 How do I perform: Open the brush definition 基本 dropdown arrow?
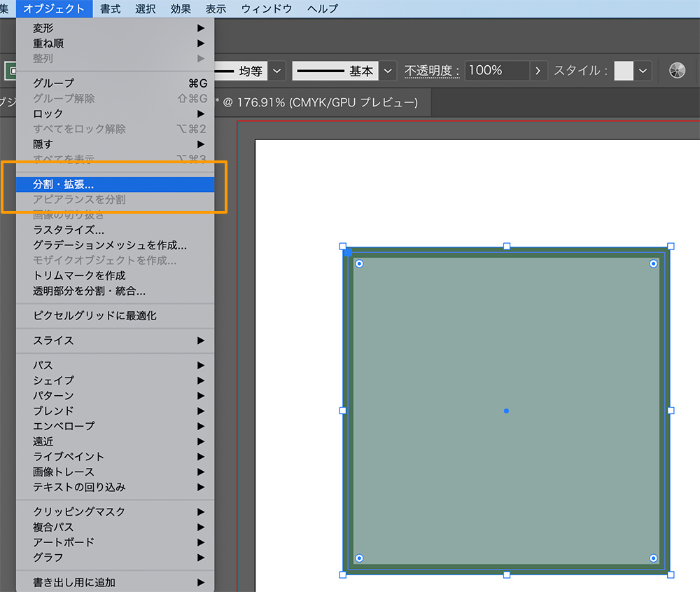tap(388, 71)
